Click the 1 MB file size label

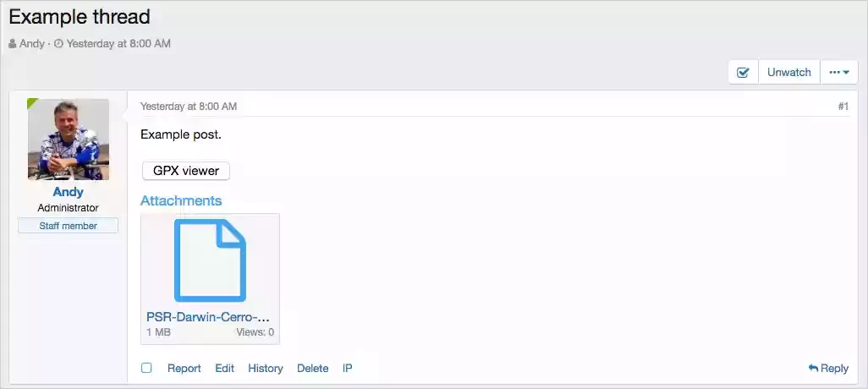point(158,332)
